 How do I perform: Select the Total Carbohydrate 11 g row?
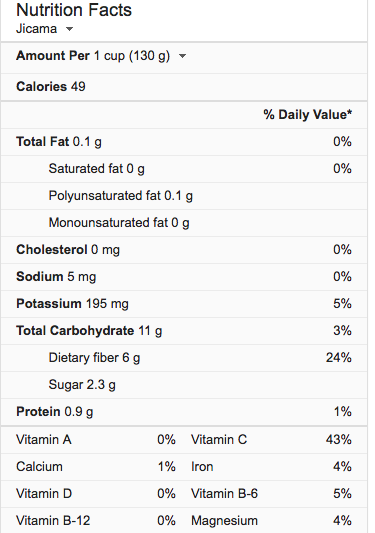click(184, 331)
